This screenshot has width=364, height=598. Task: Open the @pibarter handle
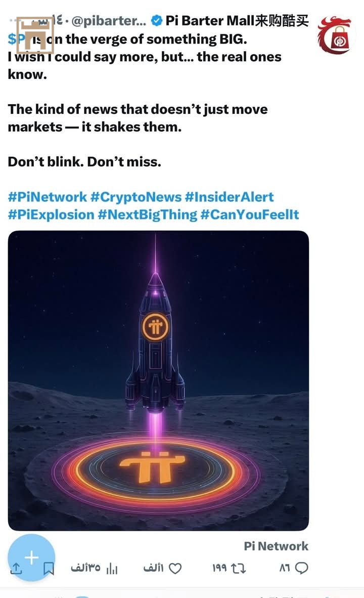point(109,21)
